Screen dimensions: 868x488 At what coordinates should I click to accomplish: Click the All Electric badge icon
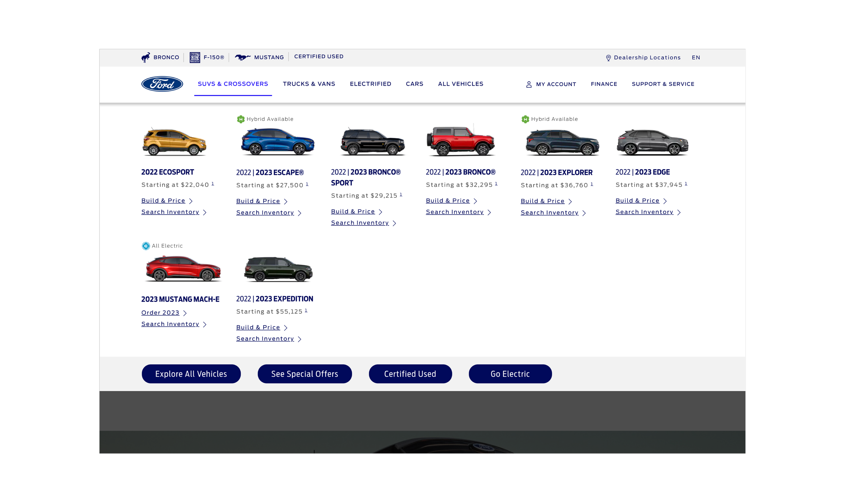point(146,246)
